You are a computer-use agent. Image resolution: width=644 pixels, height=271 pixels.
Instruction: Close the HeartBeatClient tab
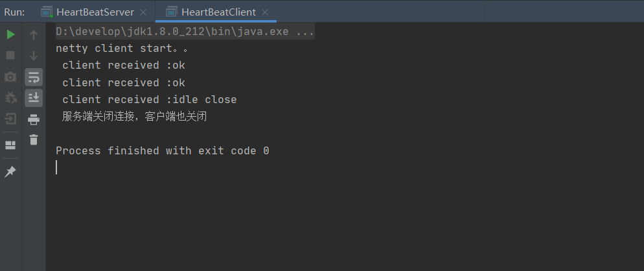coord(264,12)
